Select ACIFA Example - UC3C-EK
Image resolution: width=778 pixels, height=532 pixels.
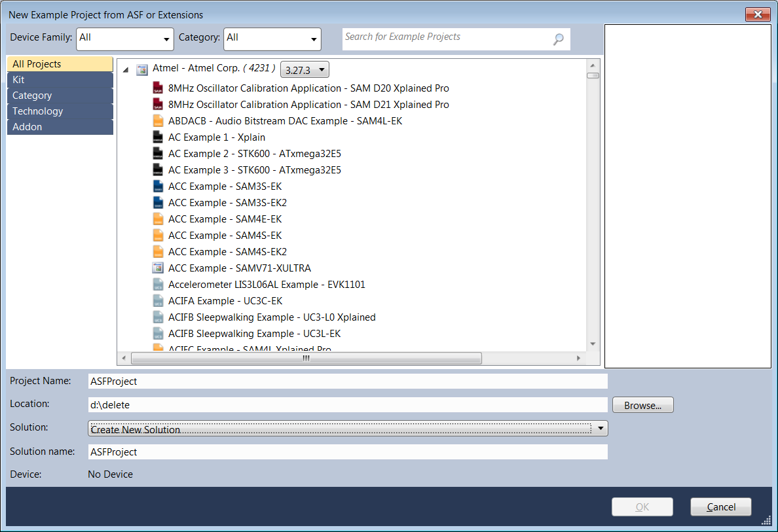[x=225, y=301]
